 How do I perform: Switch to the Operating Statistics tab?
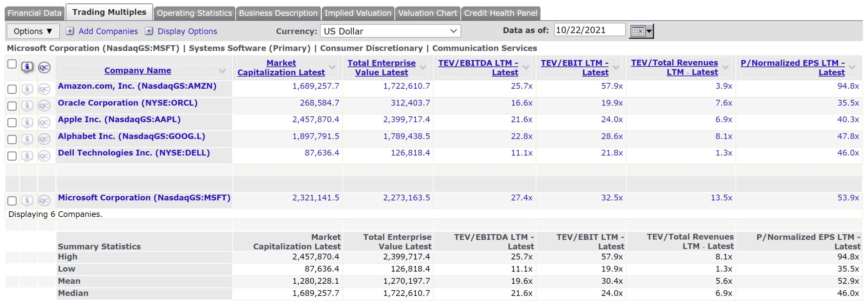tap(194, 13)
